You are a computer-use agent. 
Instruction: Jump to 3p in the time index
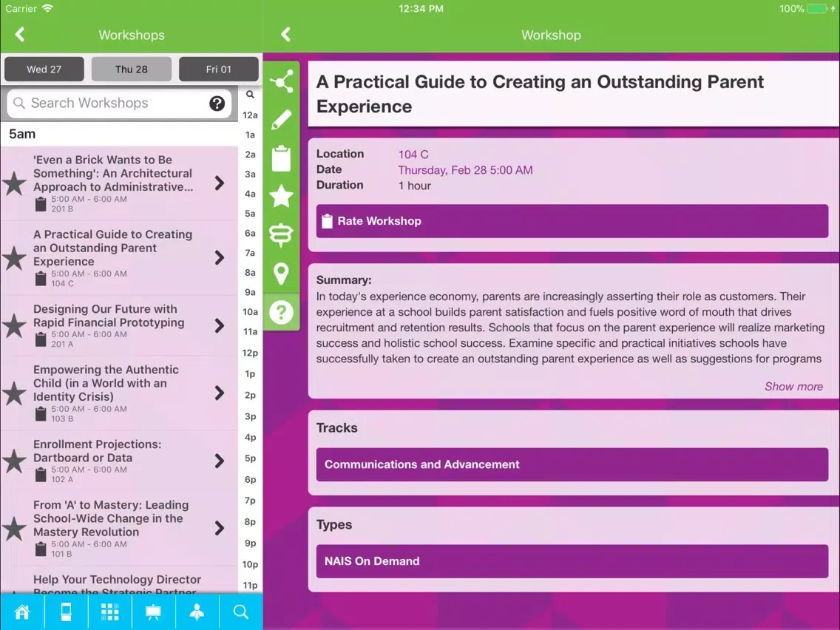pos(250,416)
